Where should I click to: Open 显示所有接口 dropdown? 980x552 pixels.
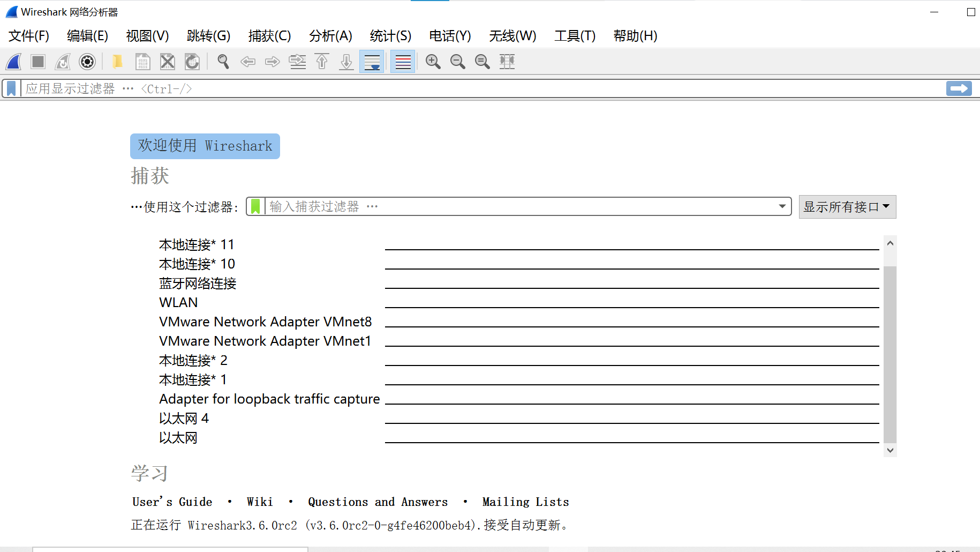(x=847, y=207)
